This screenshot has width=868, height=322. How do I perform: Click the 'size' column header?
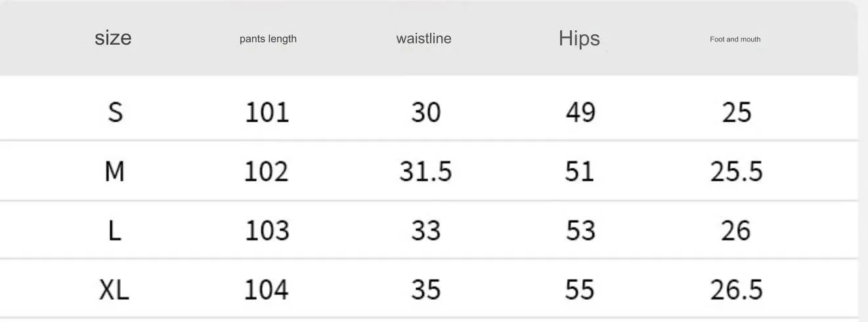[113, 38]
